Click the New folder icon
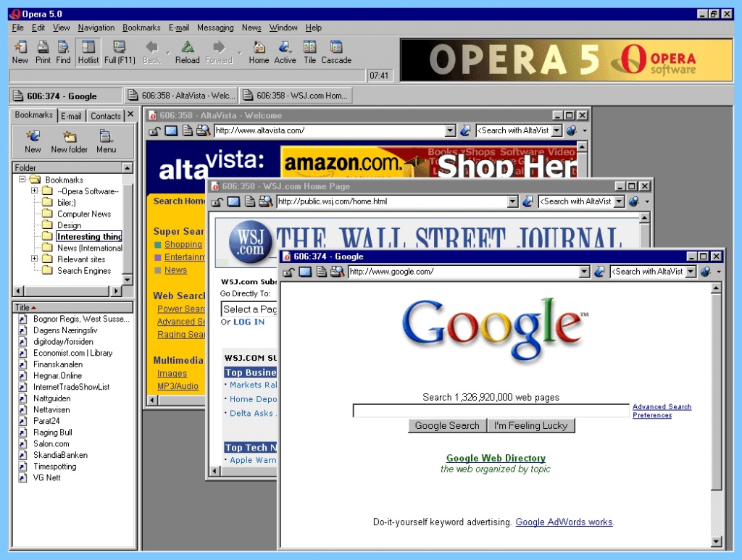This screenshot has height=560, width=742. click(x=69, y=142)
